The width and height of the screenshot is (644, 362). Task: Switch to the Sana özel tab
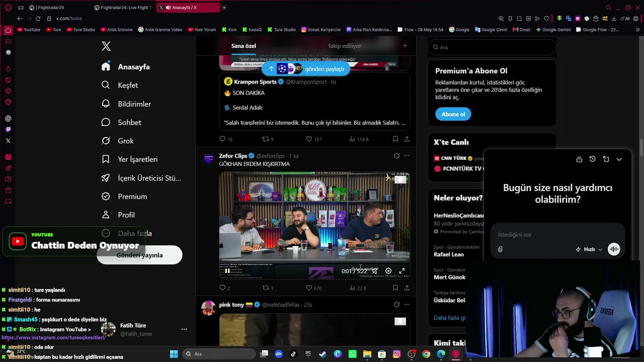pos(244,46)
